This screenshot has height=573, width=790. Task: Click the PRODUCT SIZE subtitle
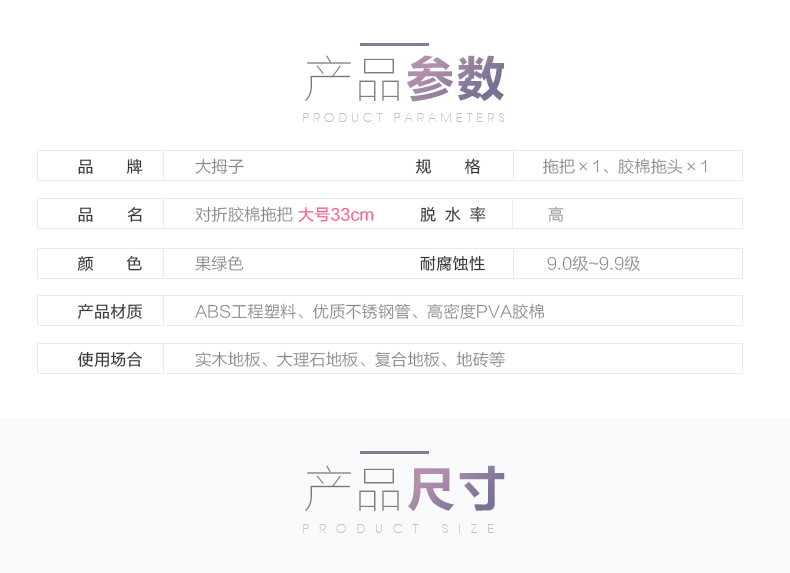point(399,529)
